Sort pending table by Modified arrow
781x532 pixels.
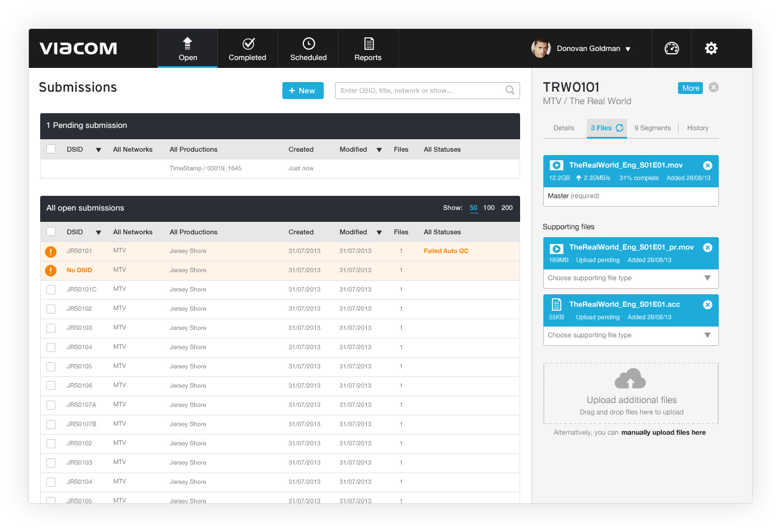[x=379, y=150]
